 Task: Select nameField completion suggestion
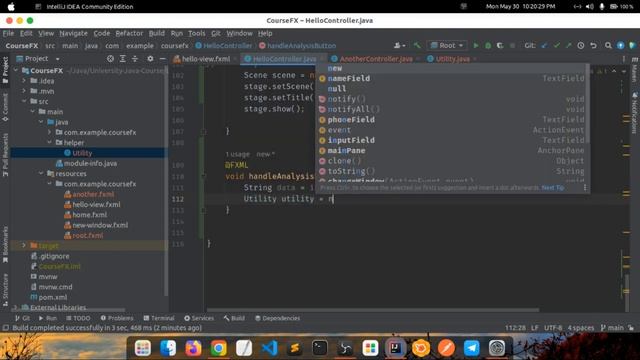(x=452, y=78)
